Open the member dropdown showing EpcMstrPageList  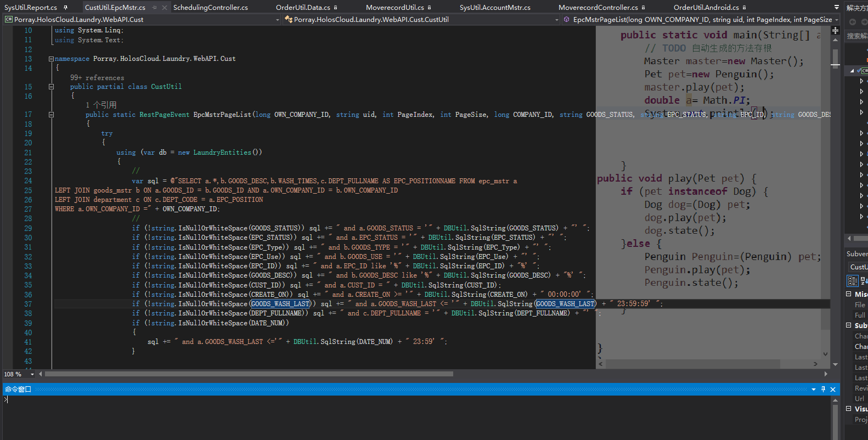point(701,20)
